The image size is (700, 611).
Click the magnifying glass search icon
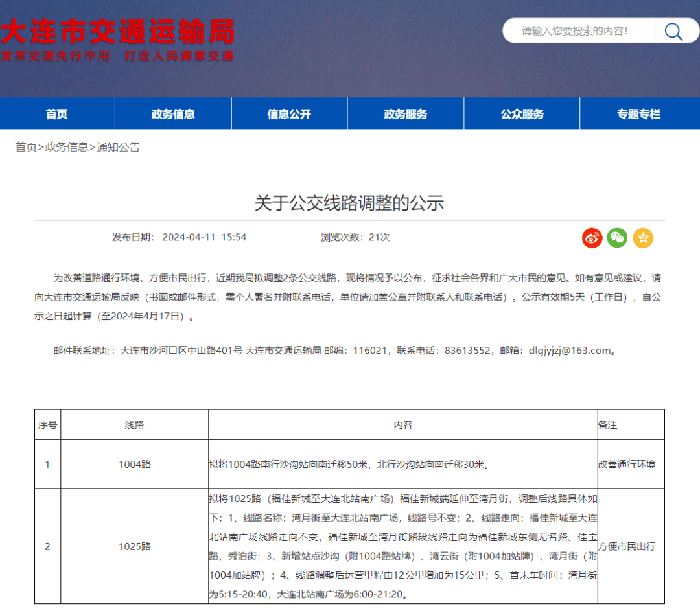click(x=673, y=30)
